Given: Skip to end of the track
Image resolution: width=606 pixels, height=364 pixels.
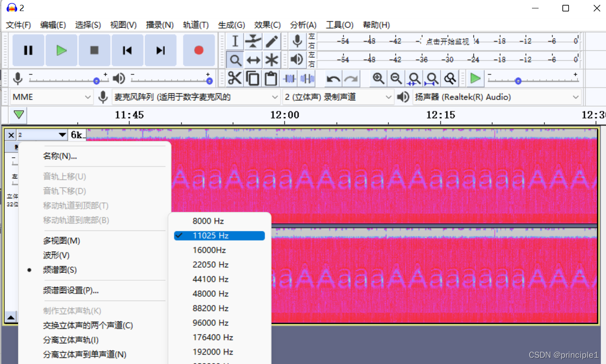Looking at the screenshot, I should point(160,50).
